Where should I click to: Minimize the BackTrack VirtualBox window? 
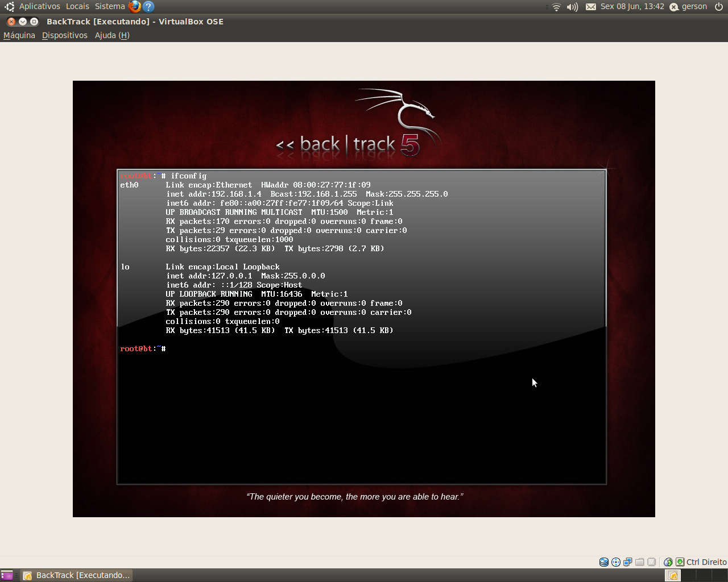23,22
